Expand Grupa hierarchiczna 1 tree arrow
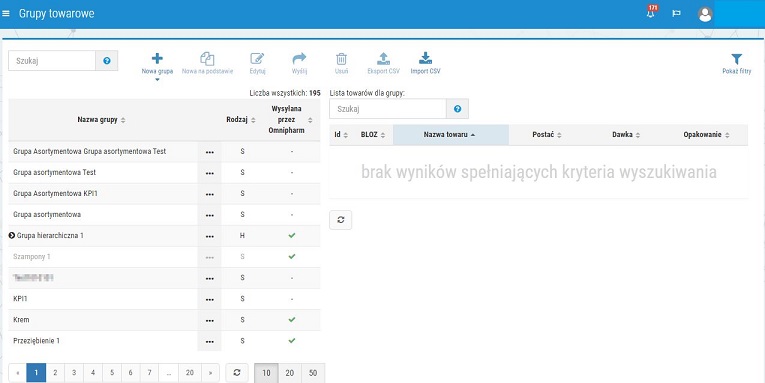The image size is (765, 383). pyautogui.click(x=12, y=236)
